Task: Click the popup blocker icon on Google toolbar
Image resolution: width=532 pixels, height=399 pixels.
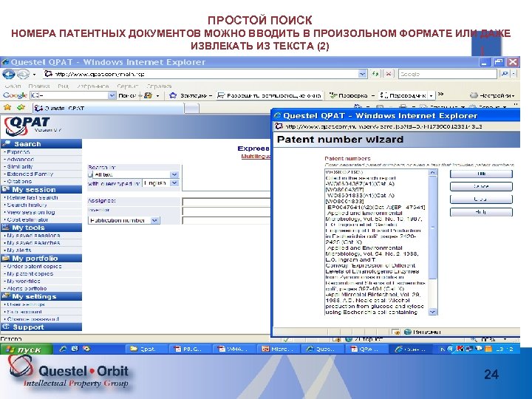Action: click(221, 95)
